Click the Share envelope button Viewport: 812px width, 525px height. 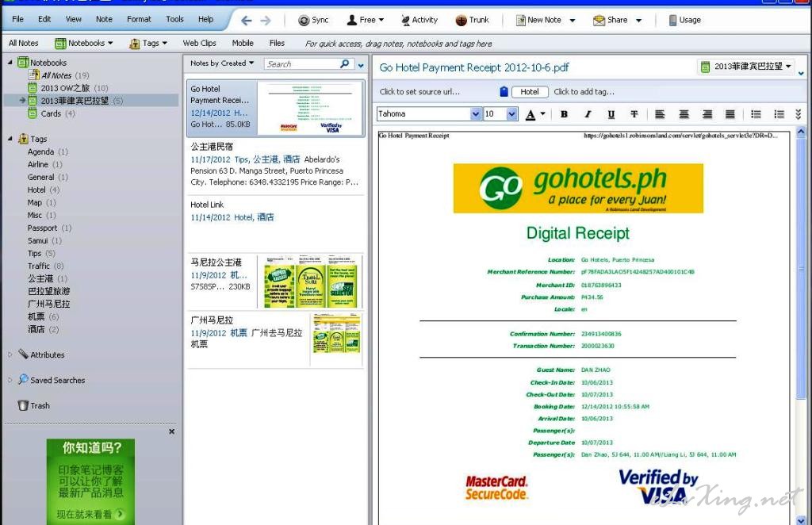tap(611, 20)
